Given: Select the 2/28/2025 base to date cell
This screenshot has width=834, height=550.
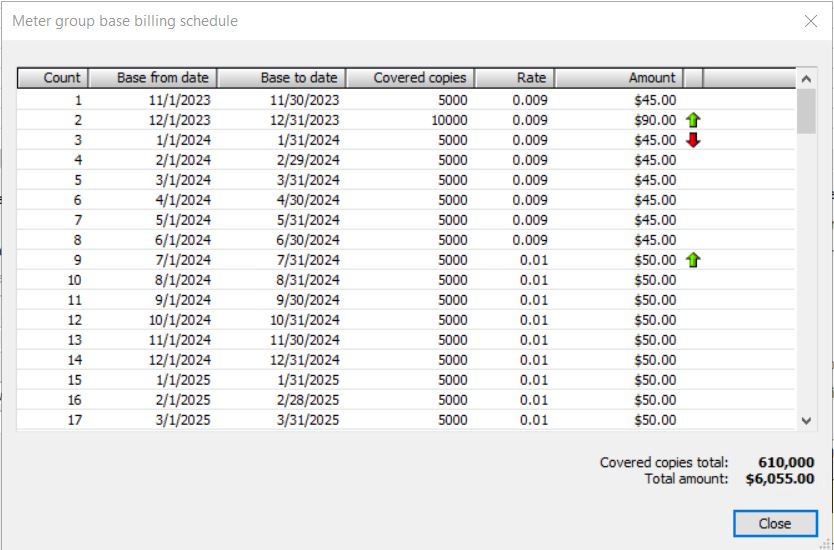Looking at the screenshot, I should [308, 400].
